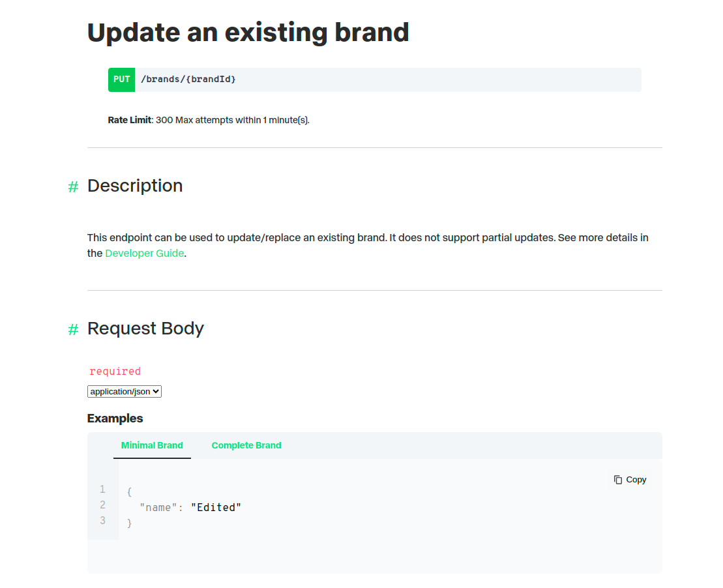Click the Request Body section heading
723x588 pixels.
coord(145,329)
